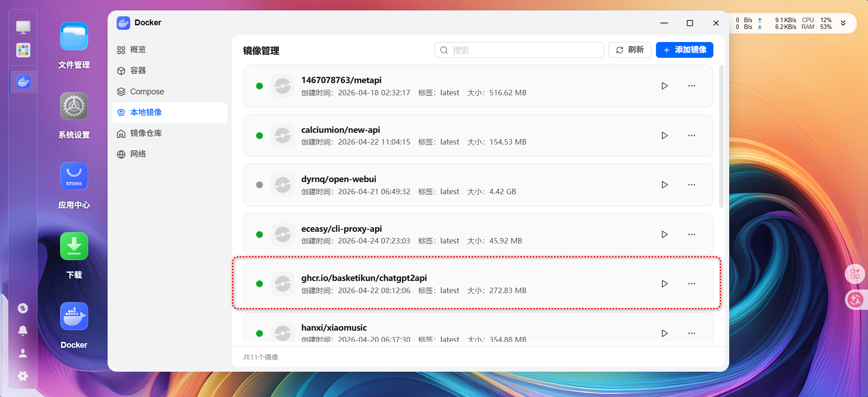Click the 共11个镜像 count text
Image resolution: width=868 pixels, height=397 pixels.
(x=261, y=357)
